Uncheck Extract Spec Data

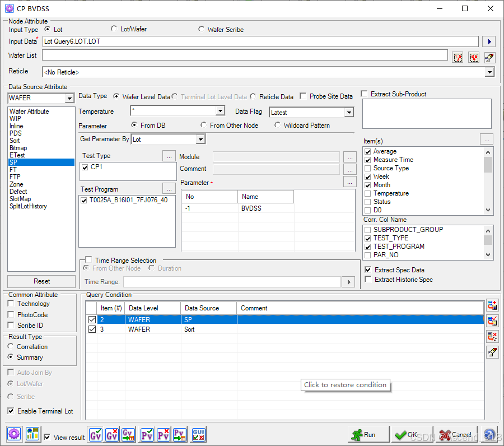pos(368,270)
